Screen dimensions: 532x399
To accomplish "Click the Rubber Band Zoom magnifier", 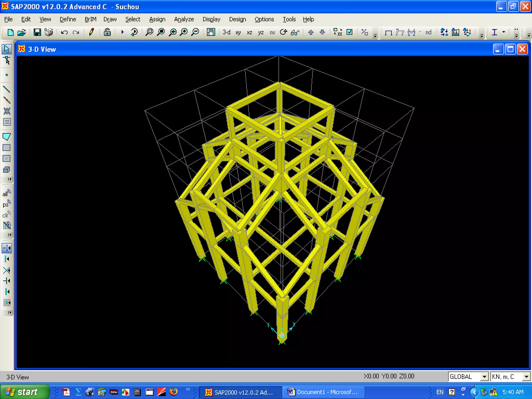I will click(x=149, y=32).
